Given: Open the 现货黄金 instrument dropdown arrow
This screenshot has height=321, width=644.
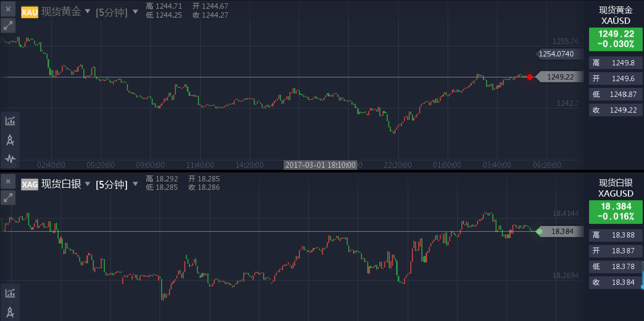Looking at the screenshot, I should [88, 11].
